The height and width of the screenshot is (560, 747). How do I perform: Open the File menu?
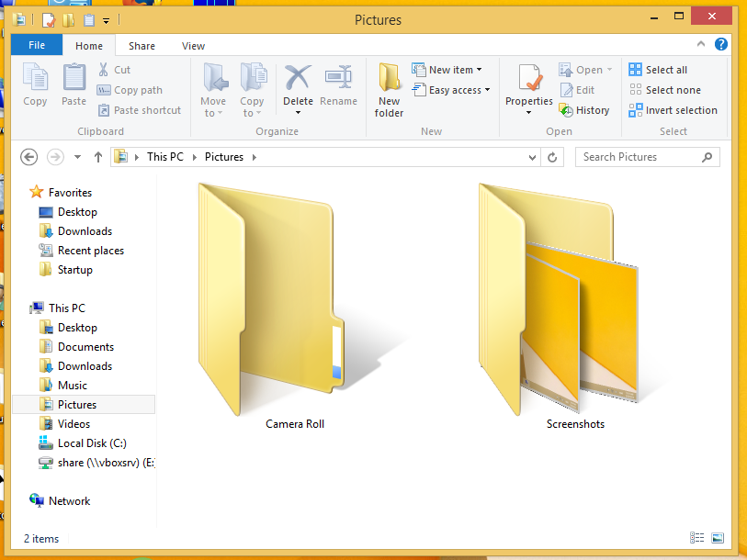click(35, 45)
